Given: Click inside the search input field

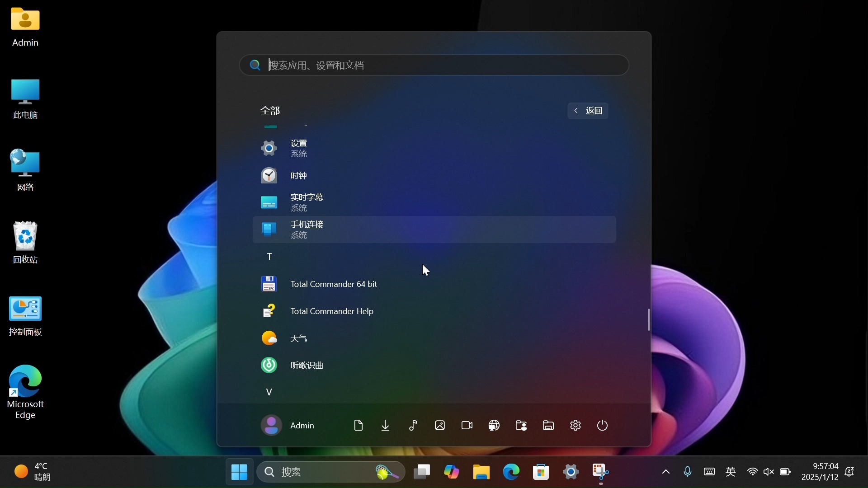Looking at the screenshot, I should (x=433, y=65).
